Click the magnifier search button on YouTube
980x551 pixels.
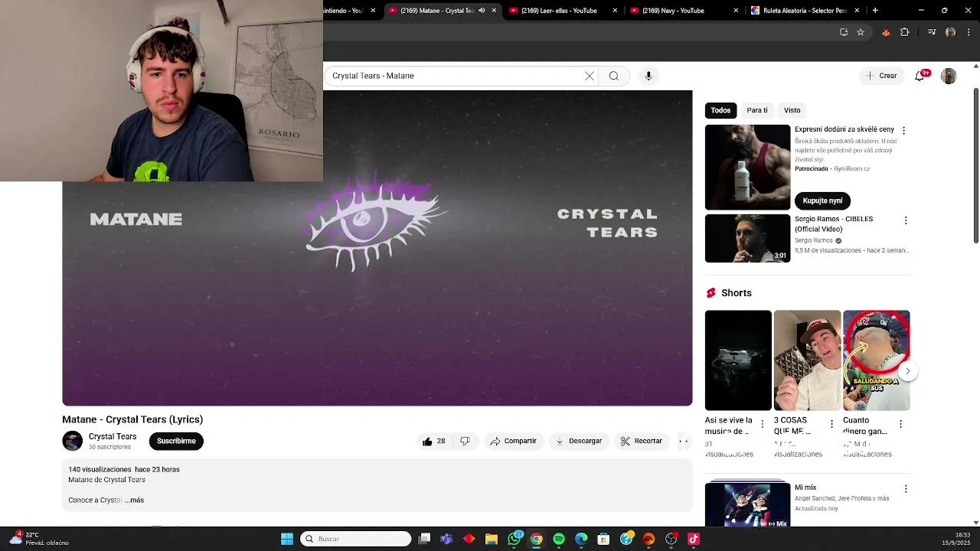click(x=613, y=76)
